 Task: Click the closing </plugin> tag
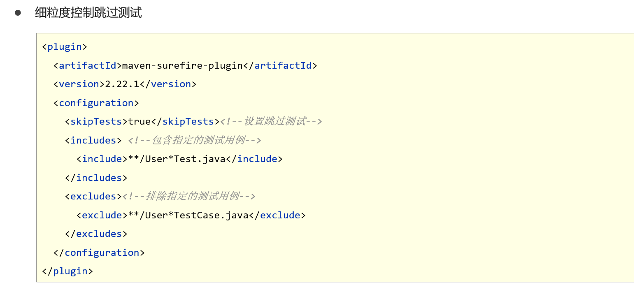tap(67, 271)
